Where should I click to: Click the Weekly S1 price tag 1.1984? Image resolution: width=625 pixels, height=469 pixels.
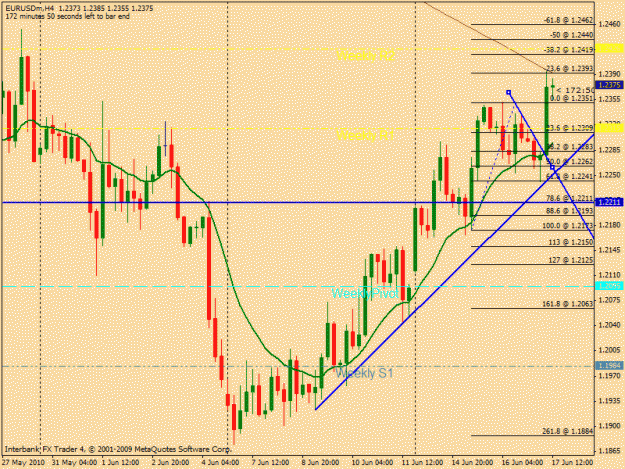point(609,365)
